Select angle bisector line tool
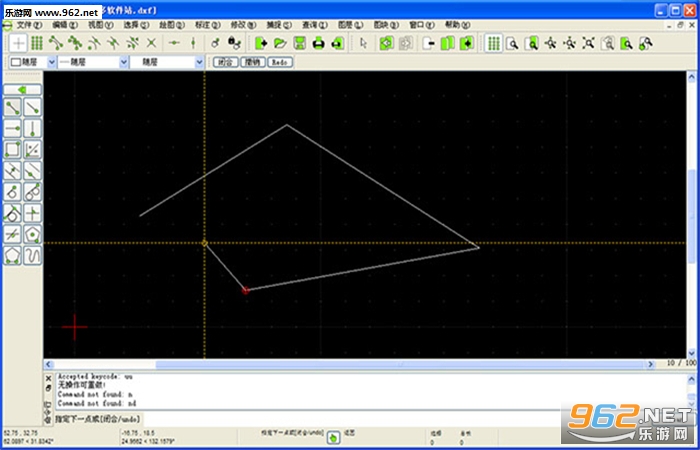The width and height of the screenshot is (700, 450). 32,150
